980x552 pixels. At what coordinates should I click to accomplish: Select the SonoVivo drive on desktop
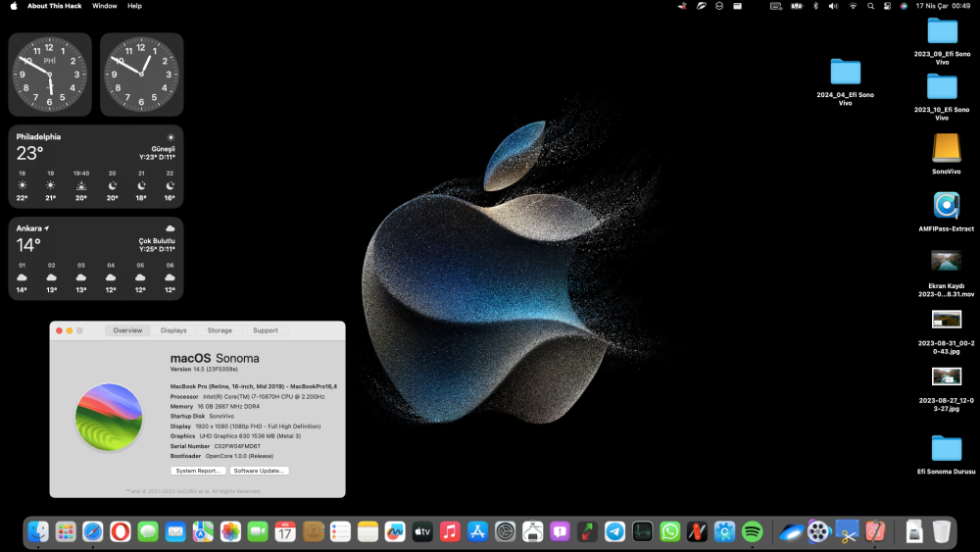(946, 153)
